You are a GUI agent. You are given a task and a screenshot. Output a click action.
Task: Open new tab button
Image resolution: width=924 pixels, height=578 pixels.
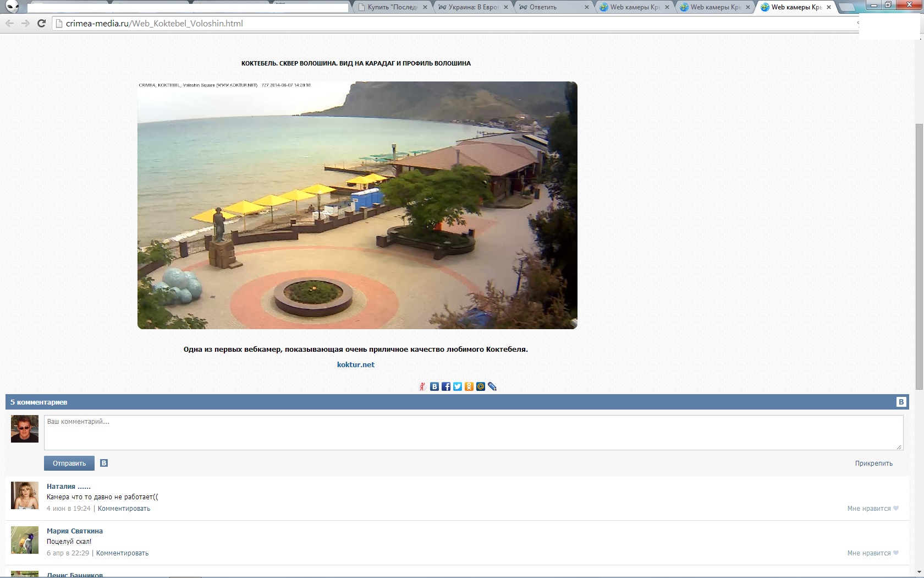pyautogui.click(x=848, y=7)
